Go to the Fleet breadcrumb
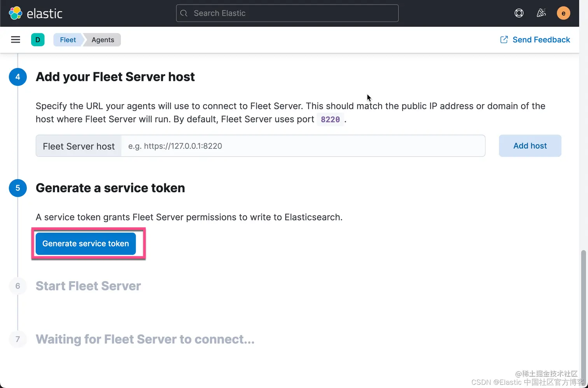Image resolution: width=588 pixels, height=388 pixels. coord(68,40)
